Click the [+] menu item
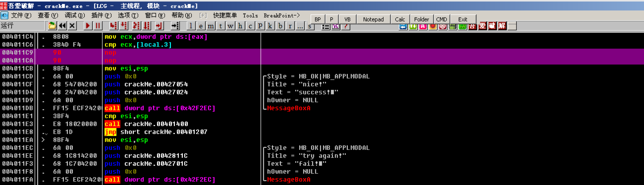 [203, 16]
